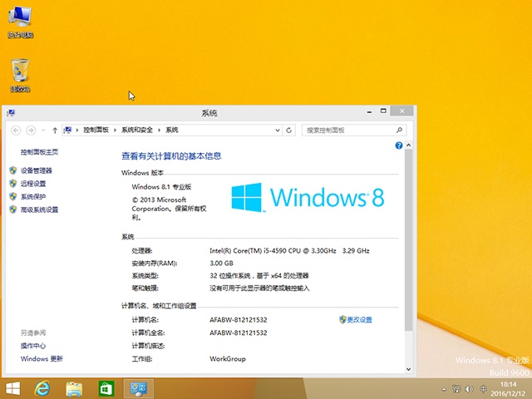
Task: Expand the address bar history dropdown
Action: (x=277, y=131)
